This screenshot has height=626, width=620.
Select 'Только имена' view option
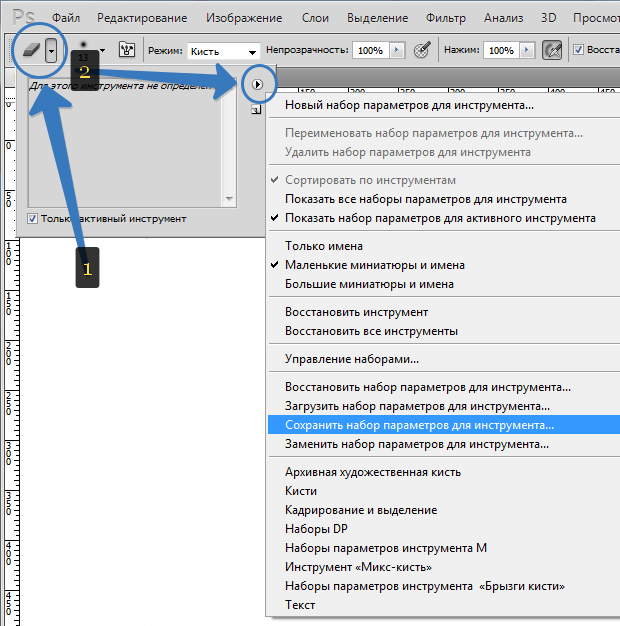[x=324, y=246]
